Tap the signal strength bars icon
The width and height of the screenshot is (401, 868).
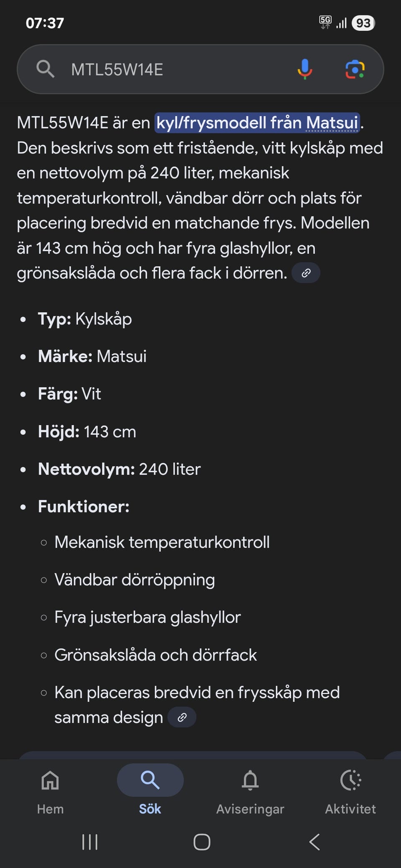point(341,23)
